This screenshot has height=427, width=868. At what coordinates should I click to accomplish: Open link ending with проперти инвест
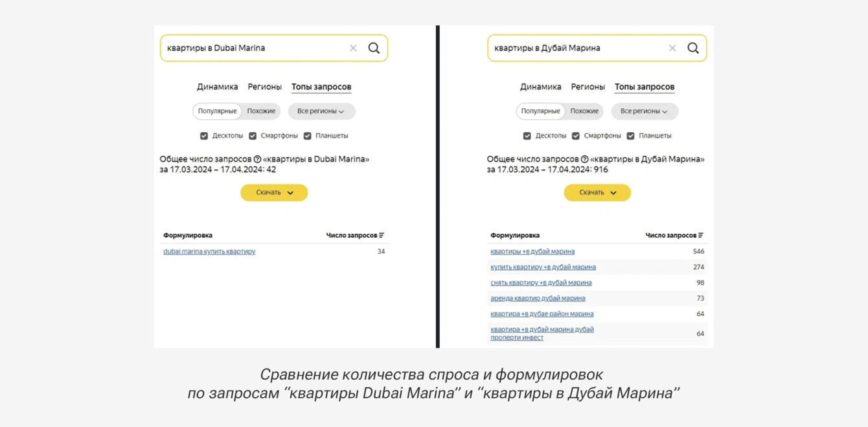point(542,333)
